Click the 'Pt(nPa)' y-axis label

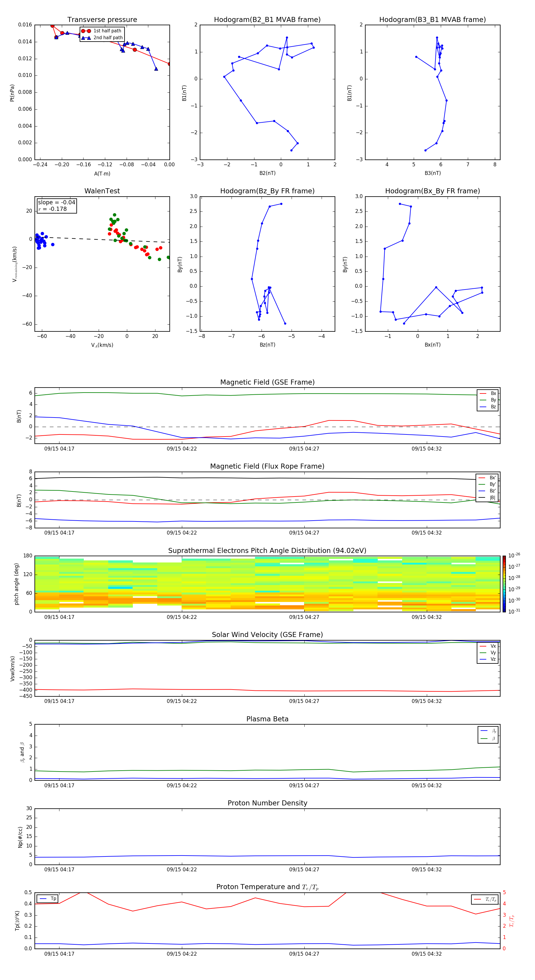[12, 93]
